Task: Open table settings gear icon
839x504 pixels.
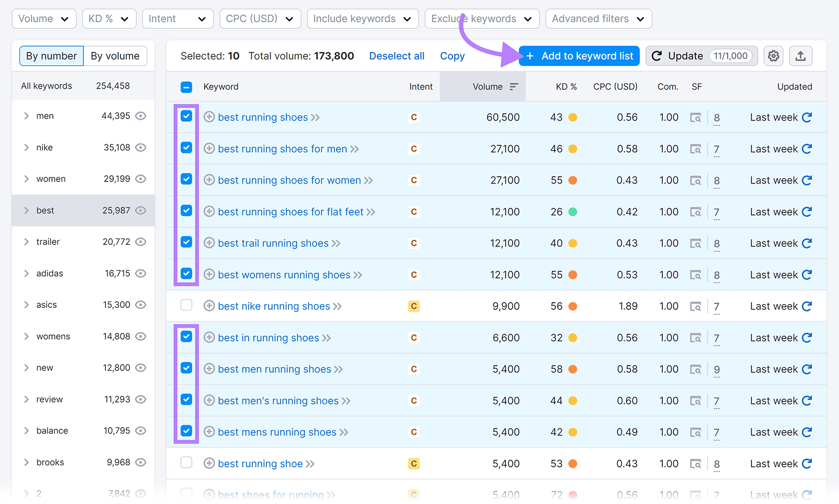Action: tap(773, 56)
